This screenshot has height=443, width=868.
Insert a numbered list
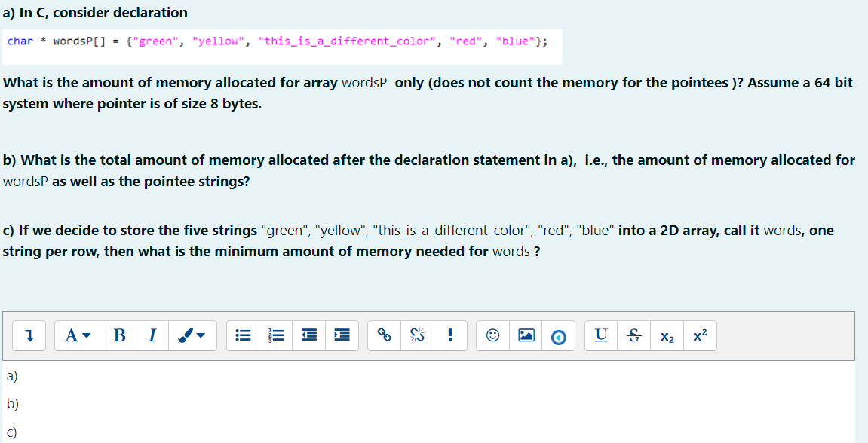[275, 335]
